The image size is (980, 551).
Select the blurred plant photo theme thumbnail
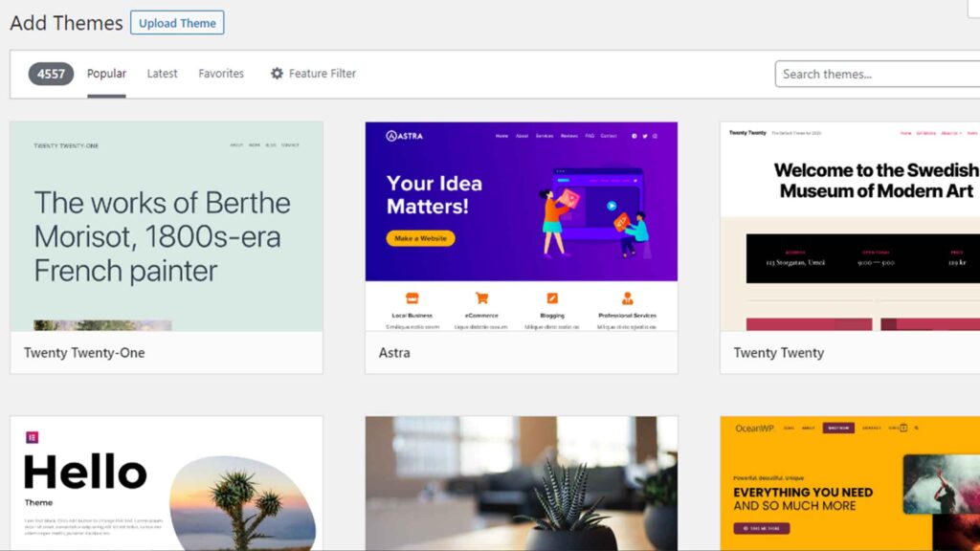pyautogui.click(x=522, y=483)
